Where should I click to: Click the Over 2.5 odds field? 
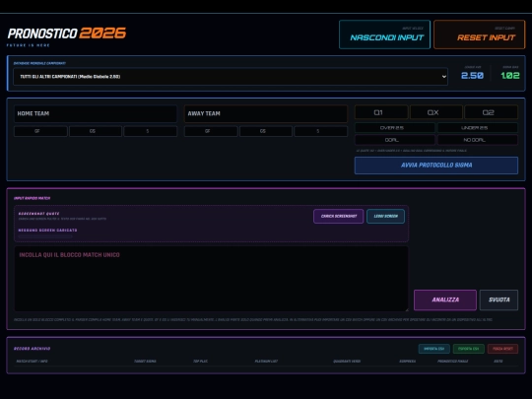pos(395,127)
